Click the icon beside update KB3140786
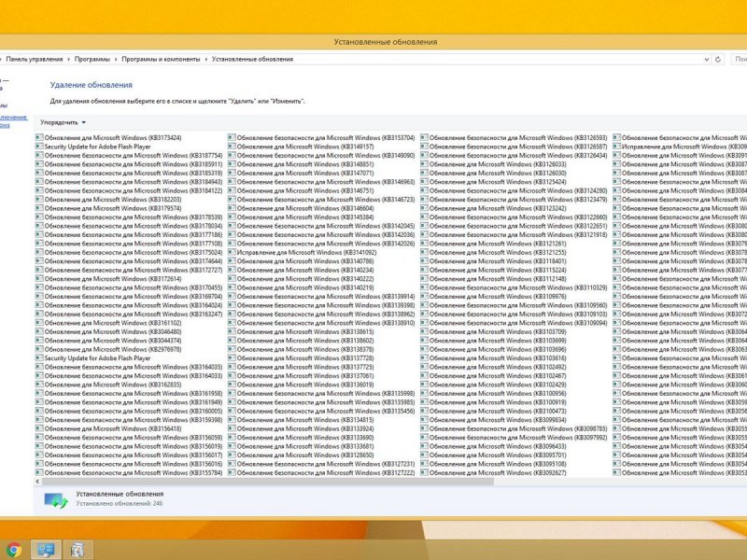This screenshot has height=560, width=747. point(232,261)
